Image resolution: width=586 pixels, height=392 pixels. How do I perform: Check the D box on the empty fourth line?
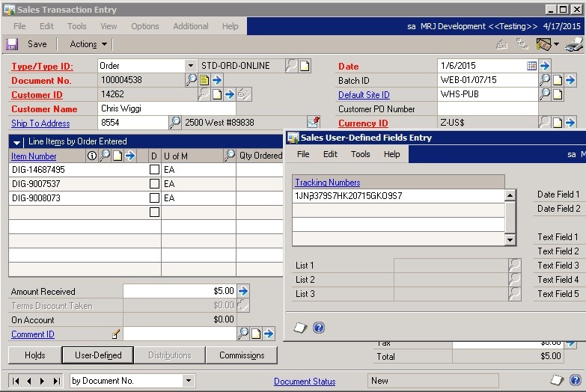point(154,212)
